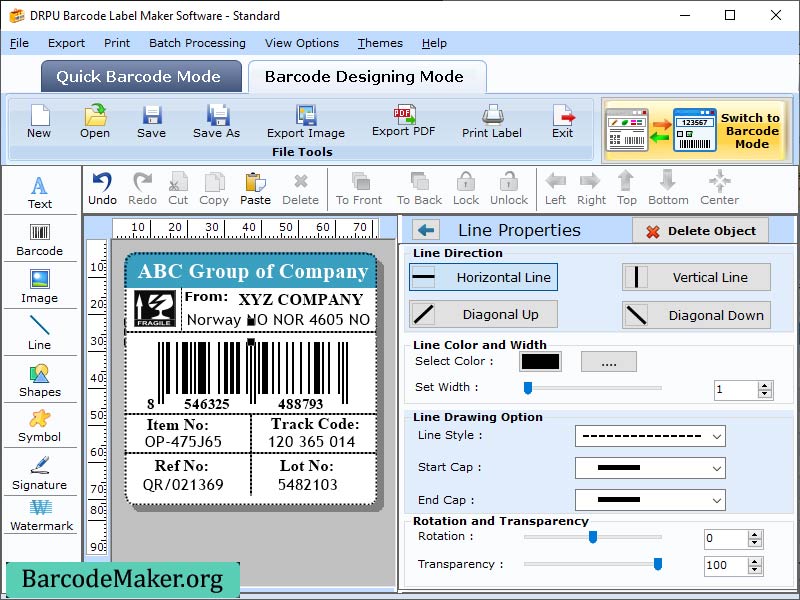Enable Vertical Line direction
The image size is (800, 600).
pyautogui.click(x=696, y=277)
